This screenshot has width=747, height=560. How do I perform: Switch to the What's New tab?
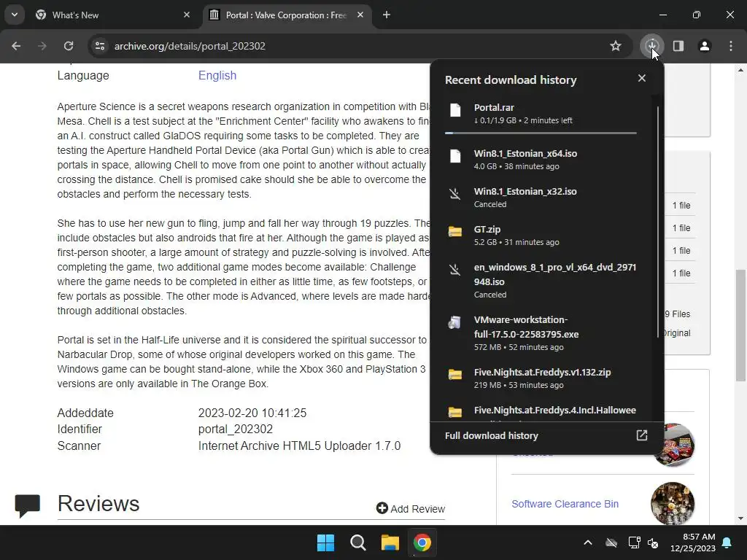pyautogui.click(x=113, y=15)
